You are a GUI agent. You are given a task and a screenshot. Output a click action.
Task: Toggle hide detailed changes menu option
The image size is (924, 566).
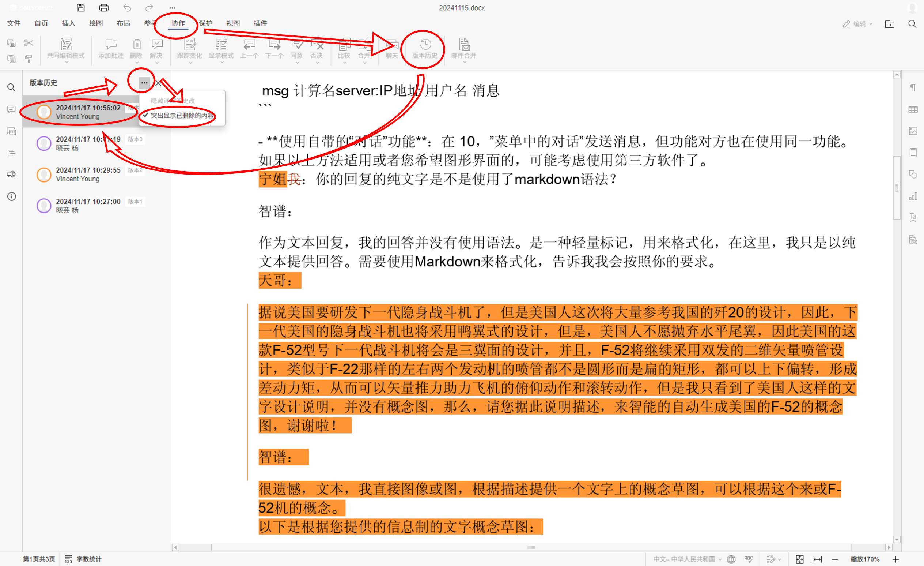[173, 100]
